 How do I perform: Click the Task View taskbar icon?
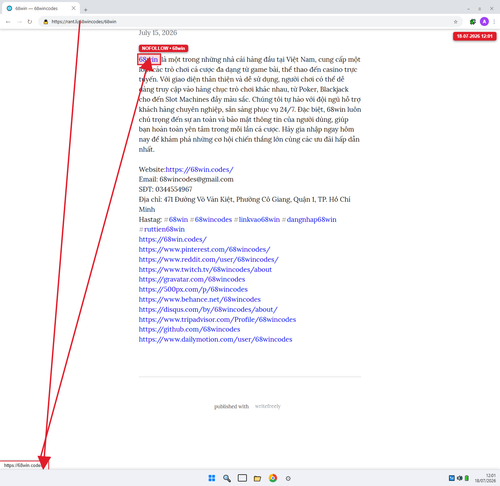(242, 478)
